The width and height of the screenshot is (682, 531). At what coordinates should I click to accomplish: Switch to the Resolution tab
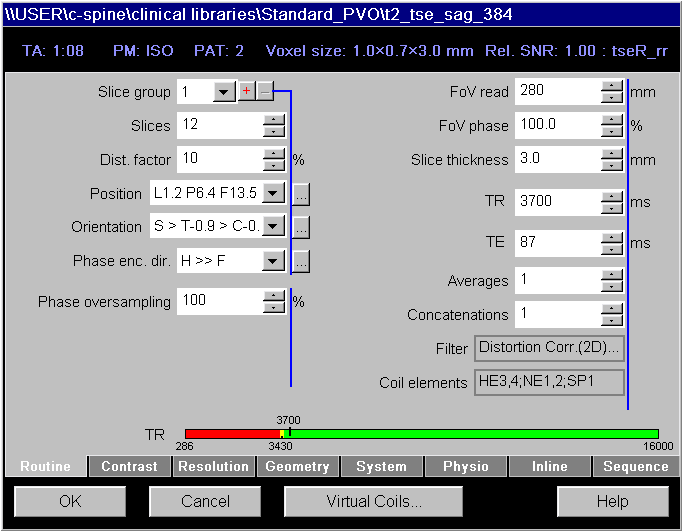pos(214,466)
